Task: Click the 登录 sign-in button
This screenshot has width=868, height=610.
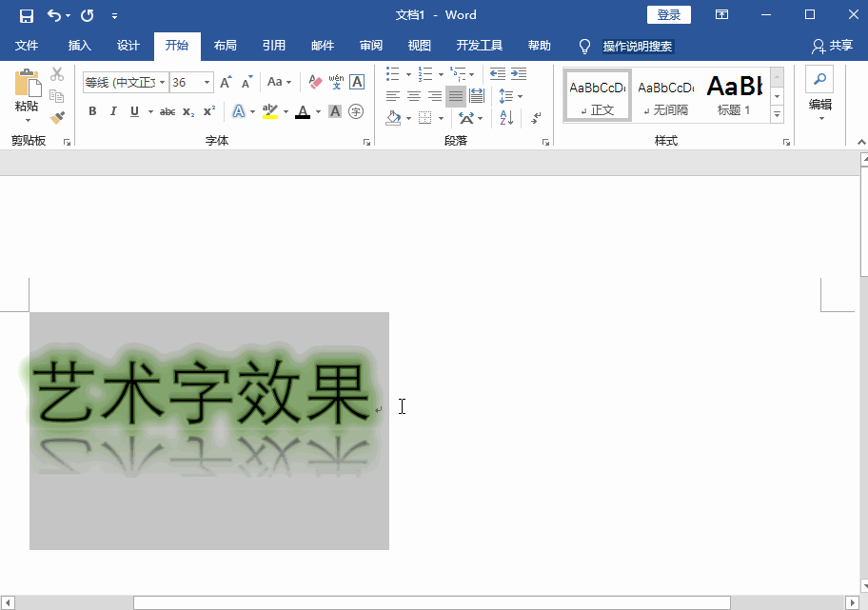Action: click(668, 14)
